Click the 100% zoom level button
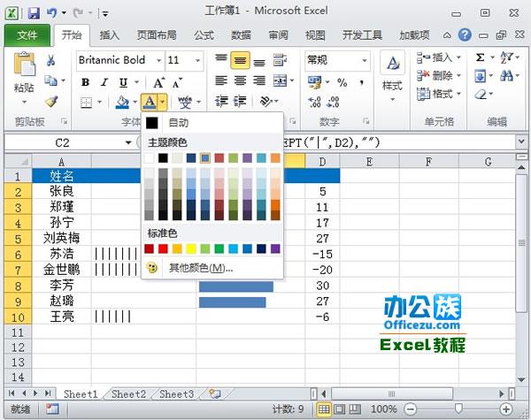Viewport: 531px width, 420px height. coord(384,409)
